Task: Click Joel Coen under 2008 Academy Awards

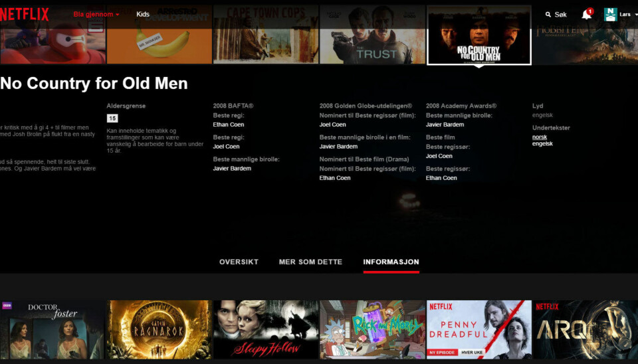Action: 439,156
